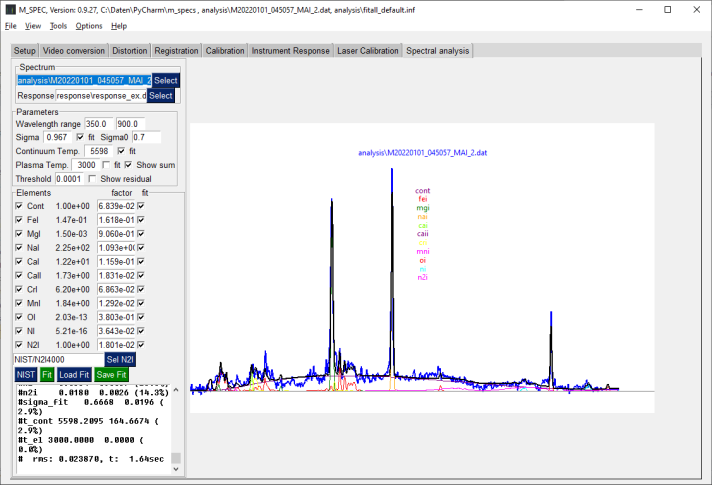The image size is (712, 485).
Task: Disable the MgI element checkbox
Action: coord(20,233)
